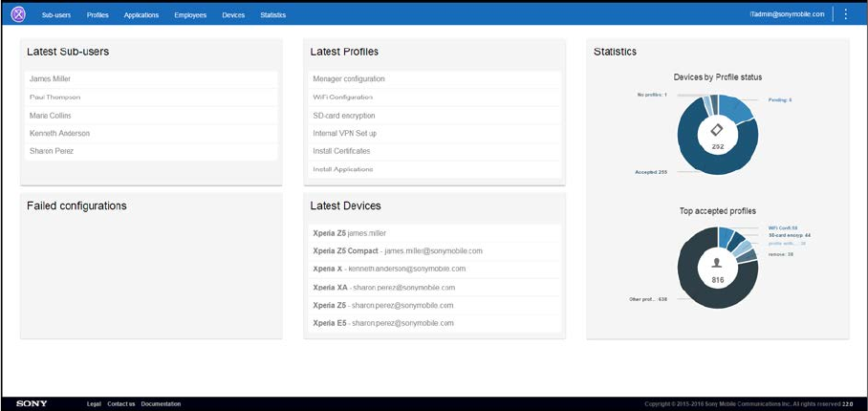Open the Profiles menu
Screen dimensions: 868x411
98,15
